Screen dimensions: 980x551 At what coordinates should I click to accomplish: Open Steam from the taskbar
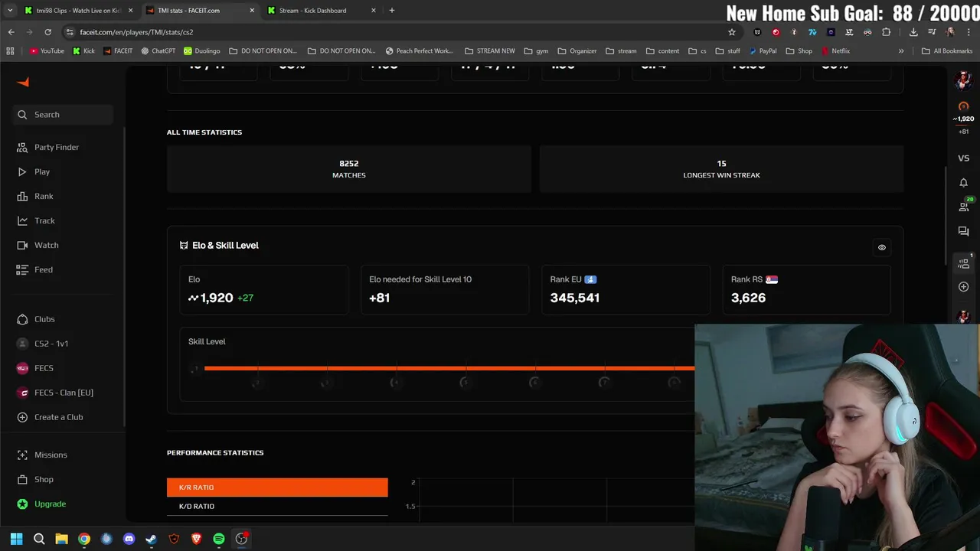[x=152, y=539]
